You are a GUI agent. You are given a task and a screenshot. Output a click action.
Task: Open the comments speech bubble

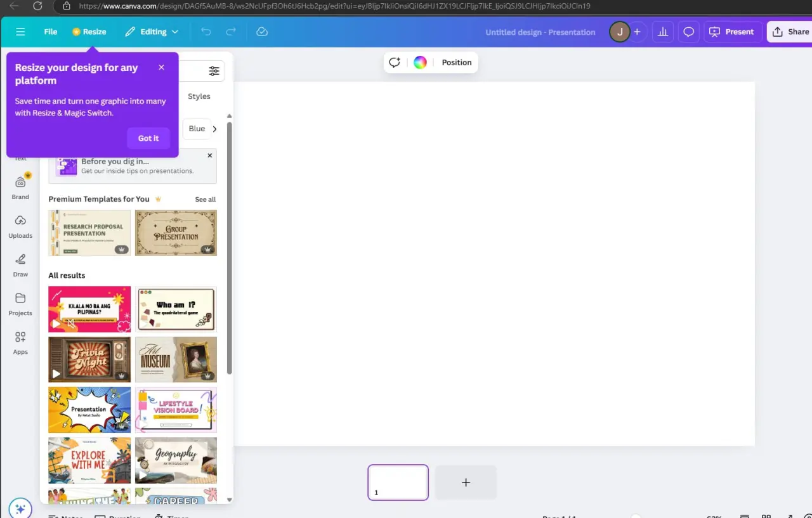pyautogui.click(x=688, y=32)
